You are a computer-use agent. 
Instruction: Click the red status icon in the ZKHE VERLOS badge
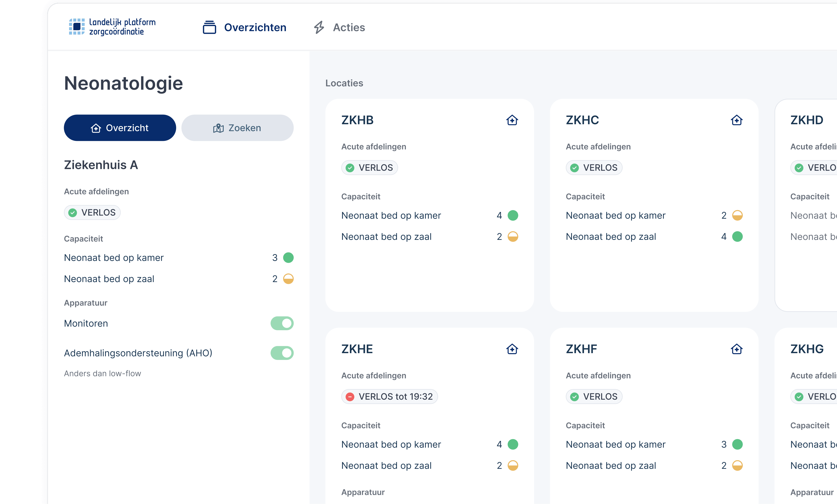[350, 396]
